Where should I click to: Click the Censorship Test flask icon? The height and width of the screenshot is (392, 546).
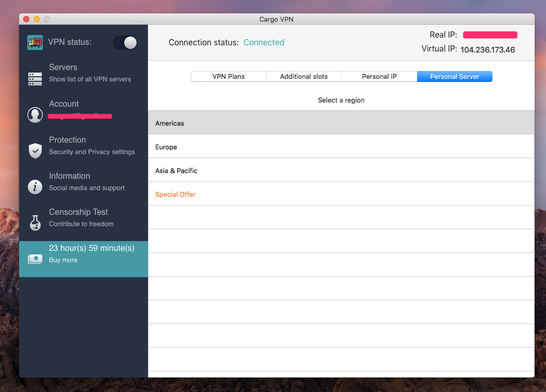click(35, 223)
